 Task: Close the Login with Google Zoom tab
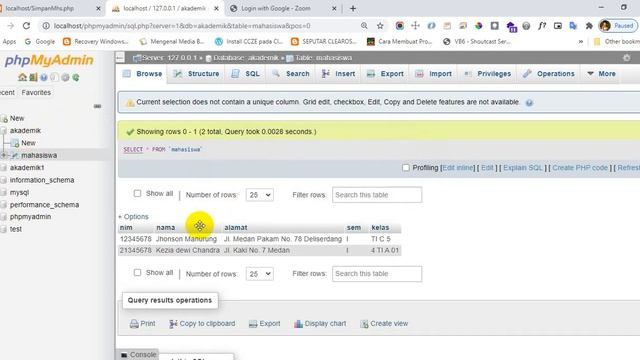pos(334,8)
